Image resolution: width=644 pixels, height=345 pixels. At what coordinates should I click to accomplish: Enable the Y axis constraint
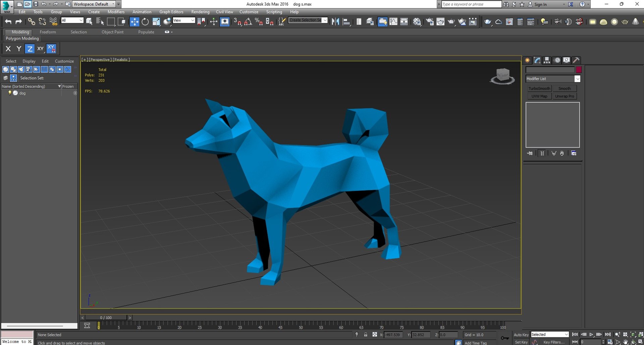19,49
